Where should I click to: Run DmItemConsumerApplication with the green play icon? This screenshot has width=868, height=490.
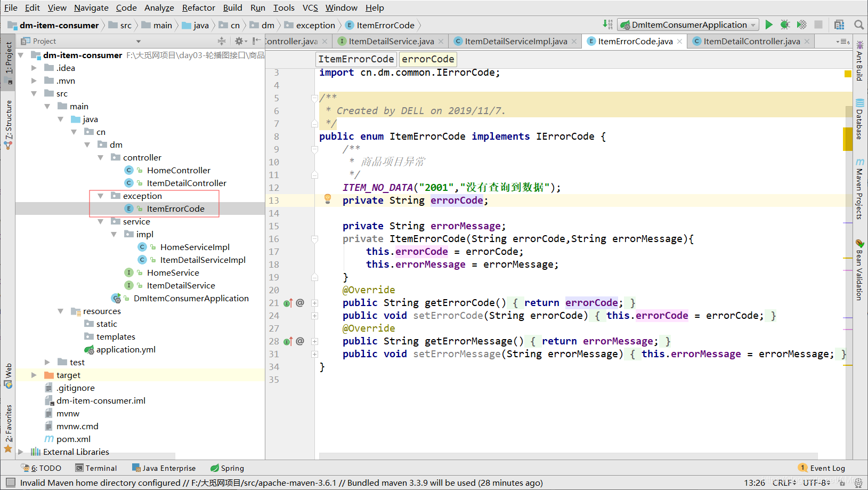point(768,25)
